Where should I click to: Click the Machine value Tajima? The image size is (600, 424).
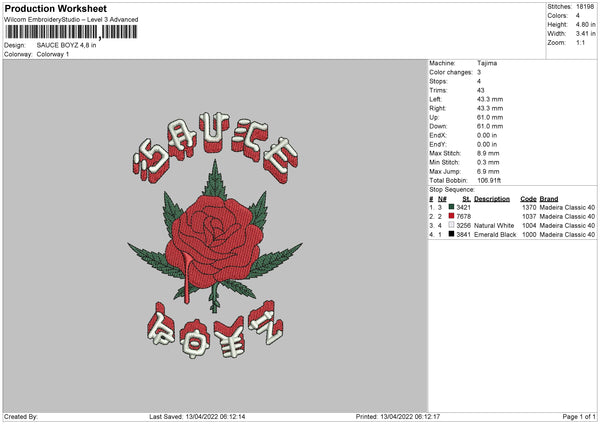[487, 63]
